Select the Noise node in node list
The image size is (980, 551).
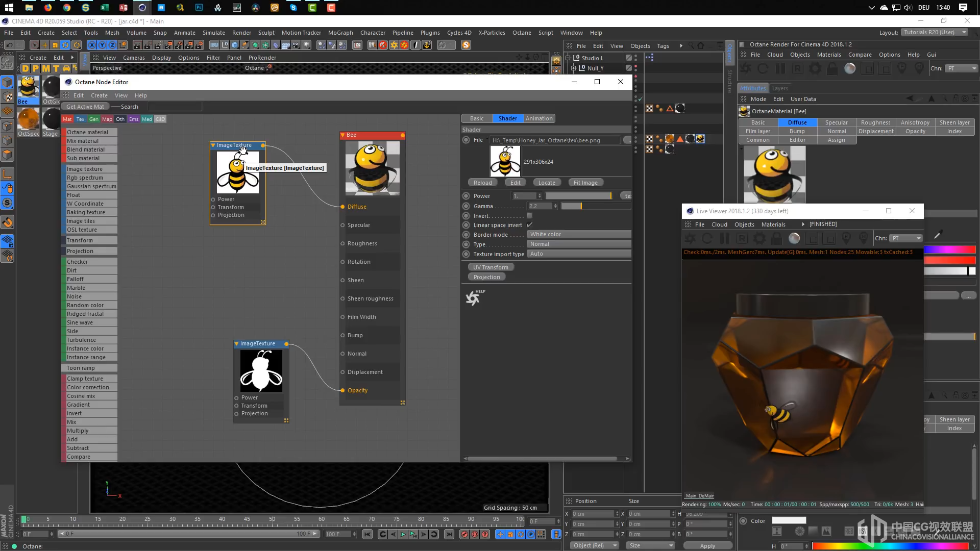pos(90,296)
